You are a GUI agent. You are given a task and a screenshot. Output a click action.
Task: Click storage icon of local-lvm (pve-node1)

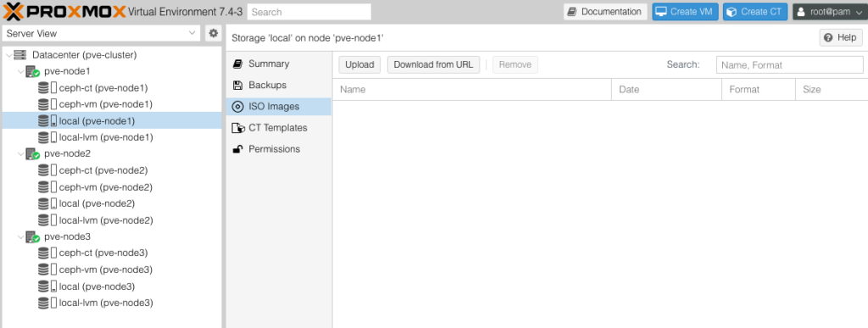(x=47, y=137)
